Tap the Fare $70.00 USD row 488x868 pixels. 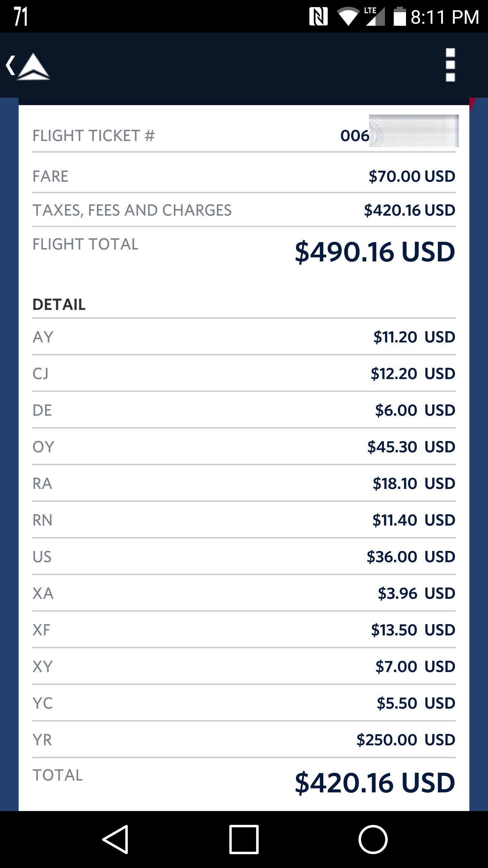point(244,176)
